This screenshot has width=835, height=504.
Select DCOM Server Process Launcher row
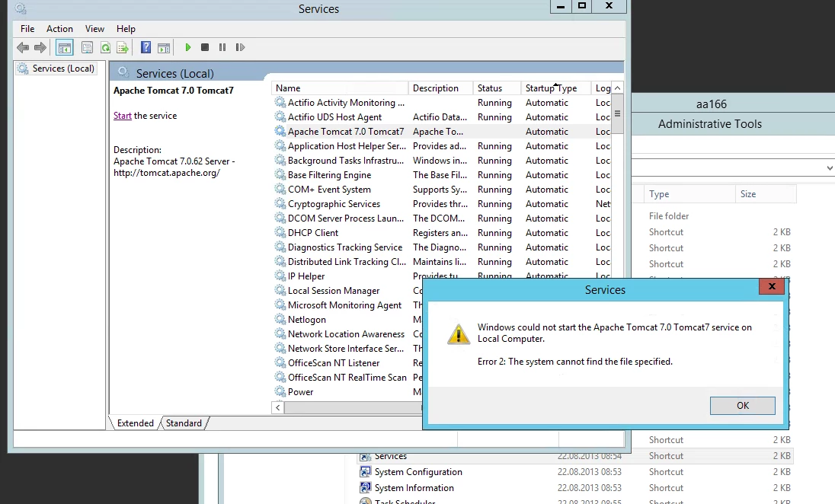pyautogui.click(x=442, y=219)
